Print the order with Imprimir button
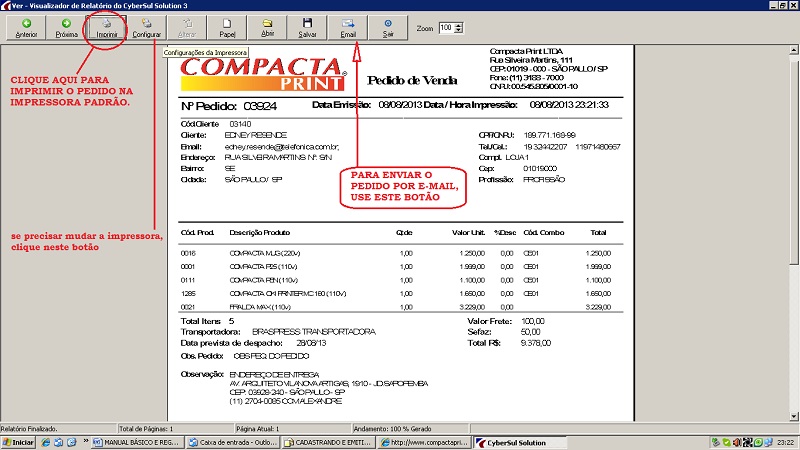Viewport: 800px width, 450px height. pos(107,28)
